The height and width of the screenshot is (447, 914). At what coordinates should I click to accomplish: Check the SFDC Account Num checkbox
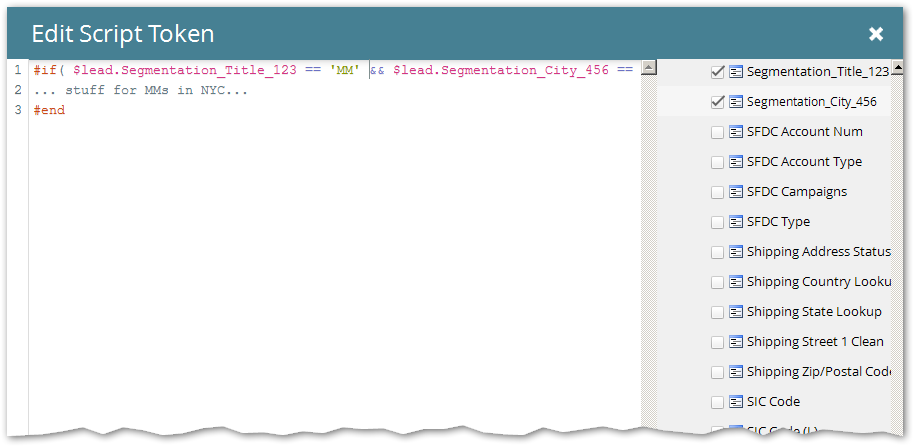(x=717, y=132)
